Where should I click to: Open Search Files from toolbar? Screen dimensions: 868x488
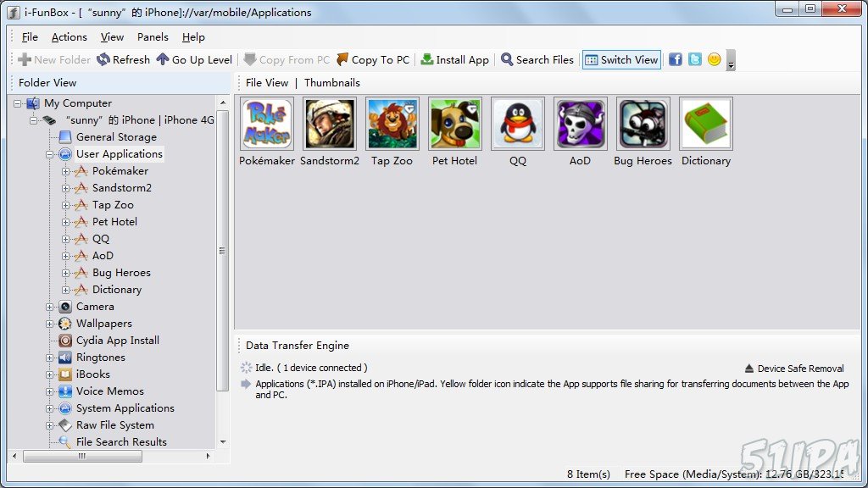[537, 59]
